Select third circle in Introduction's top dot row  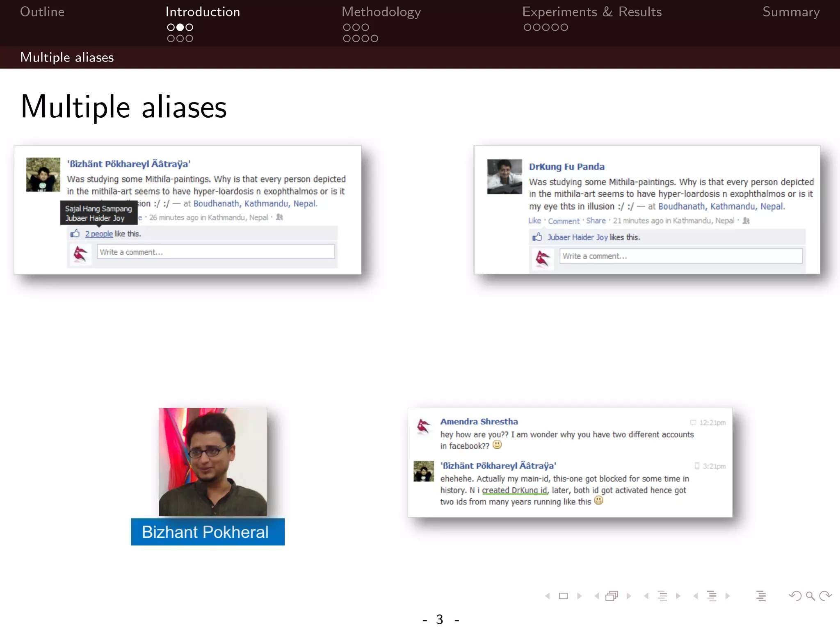pos(189,27)
